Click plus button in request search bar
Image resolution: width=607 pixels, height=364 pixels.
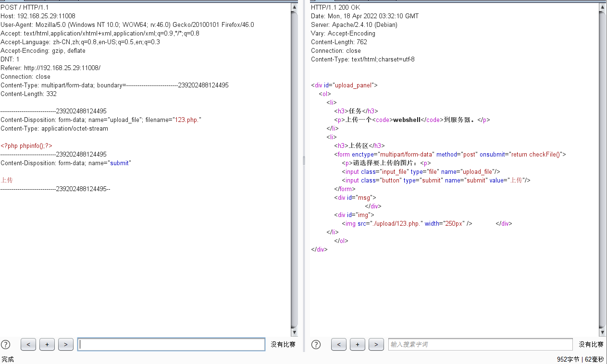pos(47,344)
